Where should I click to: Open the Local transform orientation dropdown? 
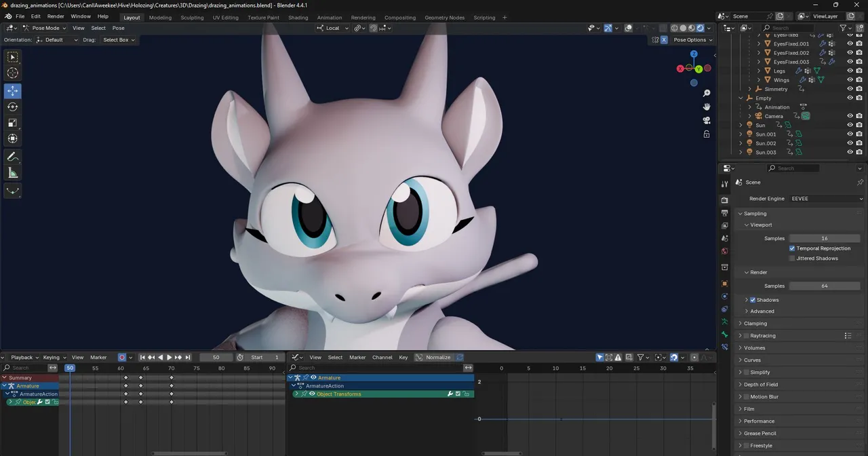coord(333,28)
